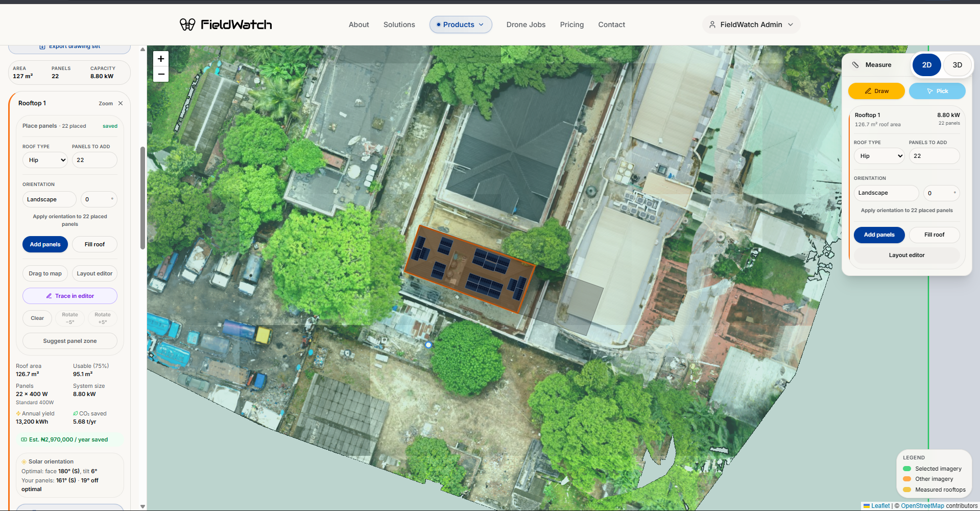
Task: Click the Measure ruler icon
Action: click(x=855, y=65)
